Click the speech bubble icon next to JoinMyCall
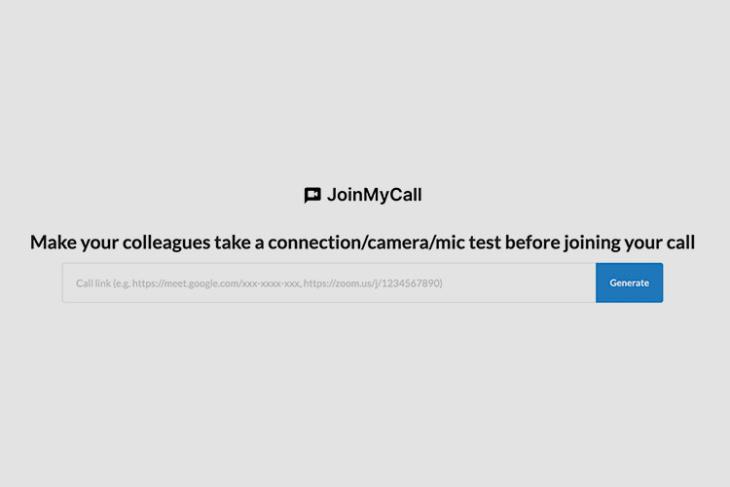The width and height of the screenshot is (730, 487). click(x=312, y=195)
